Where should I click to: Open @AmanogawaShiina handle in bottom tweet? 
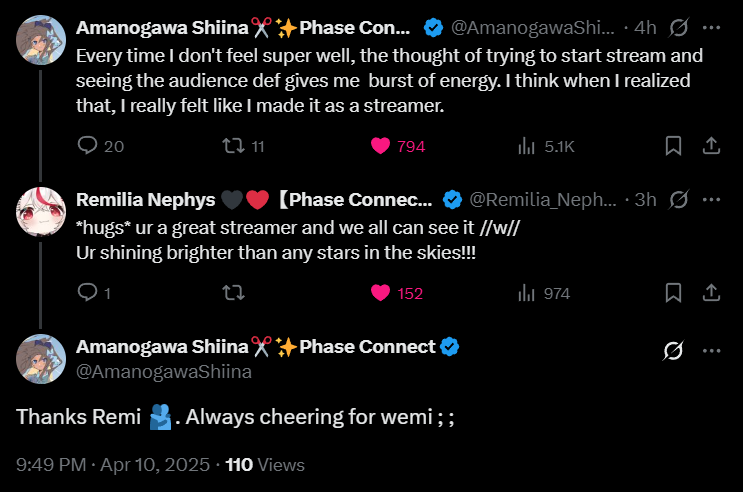click(164, 372)
